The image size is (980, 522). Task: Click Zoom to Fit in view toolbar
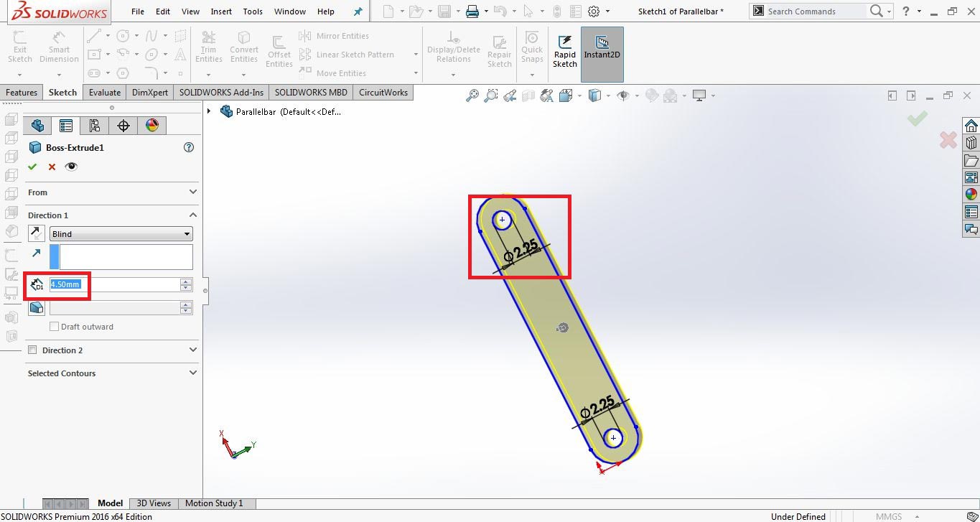click(x=472, y=95)
